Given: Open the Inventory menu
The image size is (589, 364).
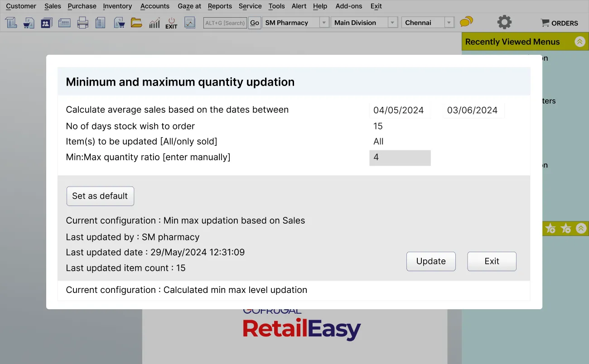Looking at the screenshot, I should [117, 6].
